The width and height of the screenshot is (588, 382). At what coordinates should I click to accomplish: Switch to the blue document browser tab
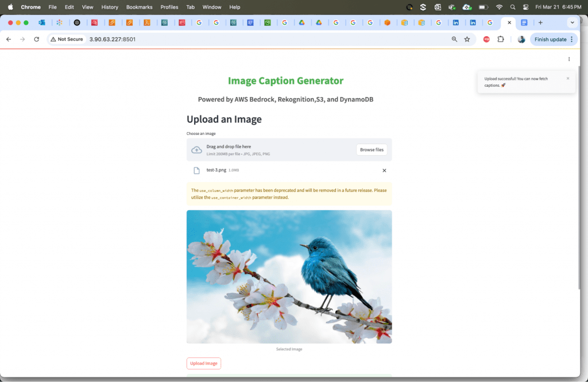(x=524, y=22)
